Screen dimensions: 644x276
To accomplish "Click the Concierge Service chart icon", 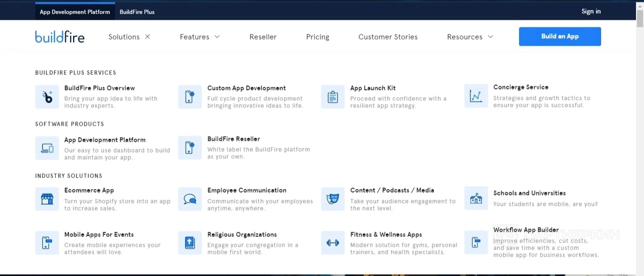I will coord(476,96).
